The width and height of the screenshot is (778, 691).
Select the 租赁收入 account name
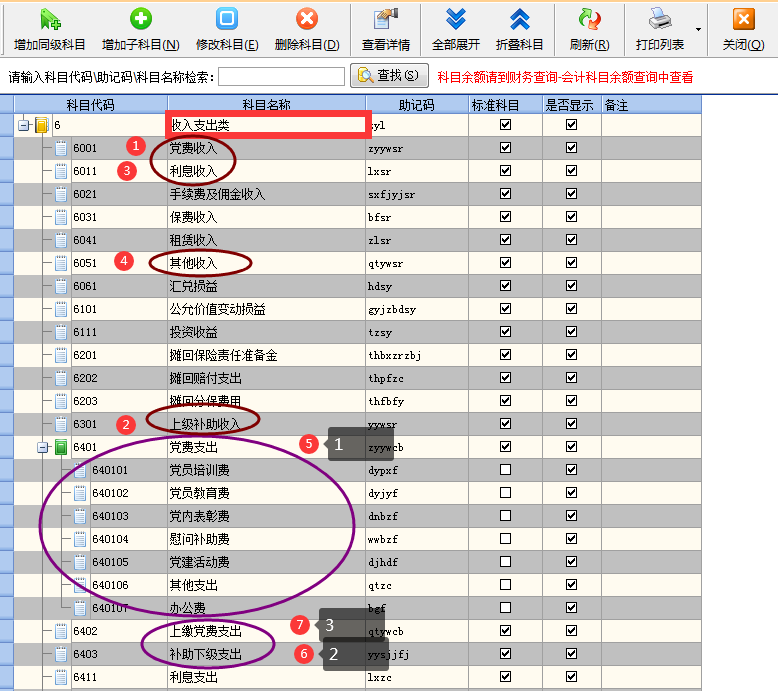coord(194,240)
